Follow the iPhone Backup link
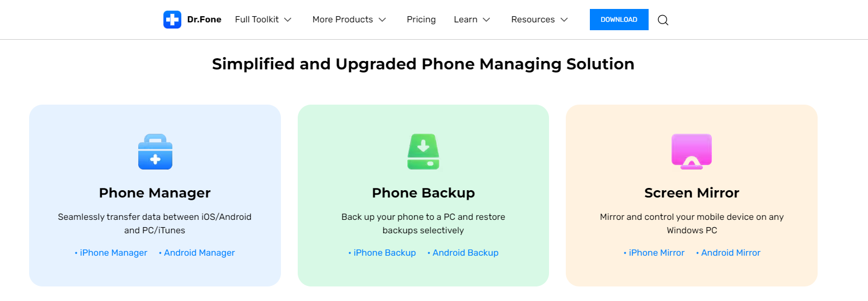 (382, 253)
